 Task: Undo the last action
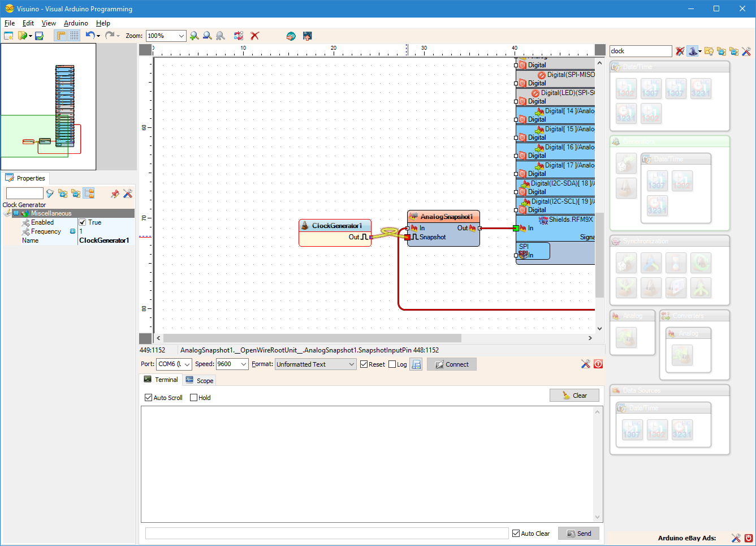(x=90, y=36)
